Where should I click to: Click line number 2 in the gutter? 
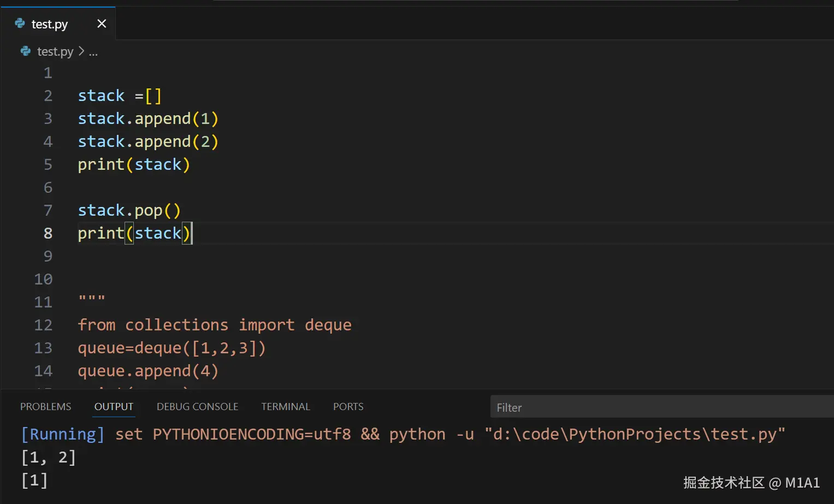(48, 96)
